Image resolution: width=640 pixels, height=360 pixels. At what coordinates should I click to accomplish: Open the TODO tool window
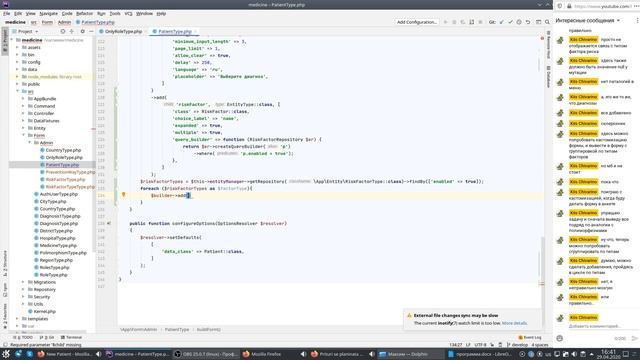coord(24,338)
